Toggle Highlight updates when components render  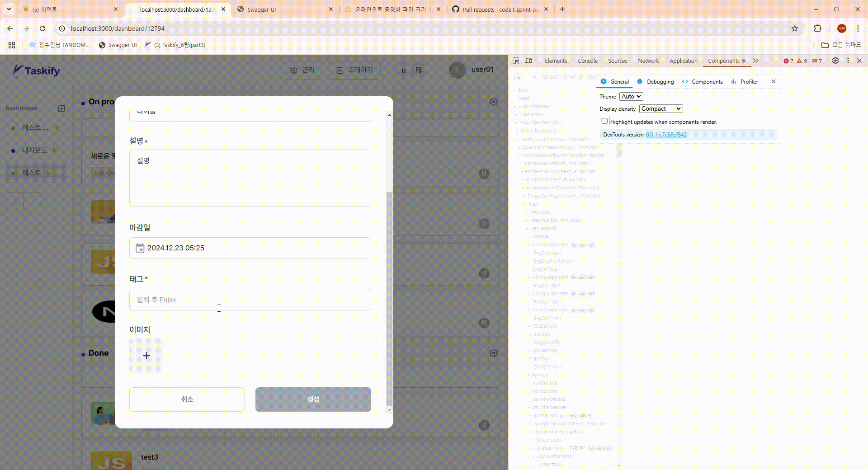coord(604,121)
